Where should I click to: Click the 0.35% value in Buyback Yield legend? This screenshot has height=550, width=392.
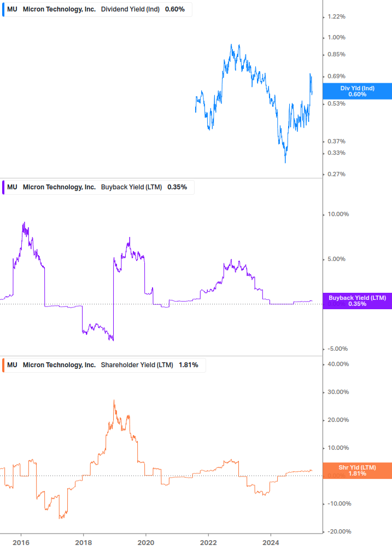coord(177,187)
